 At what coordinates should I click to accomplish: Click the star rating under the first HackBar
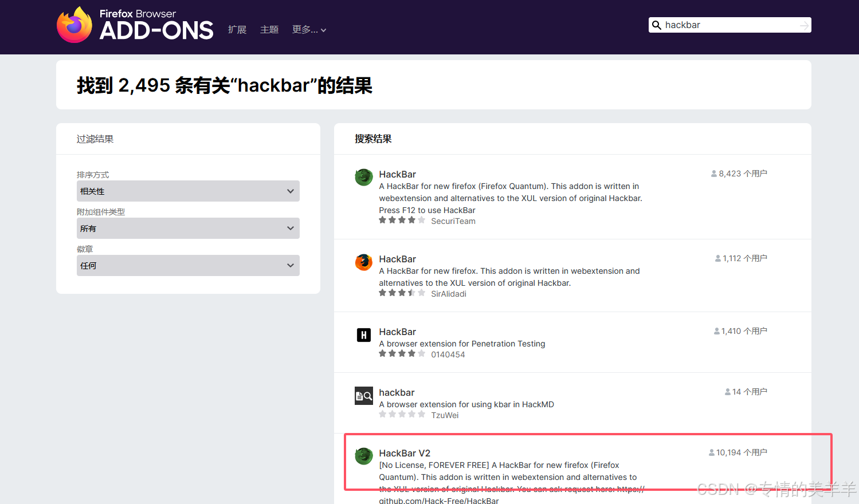[402, 219]
